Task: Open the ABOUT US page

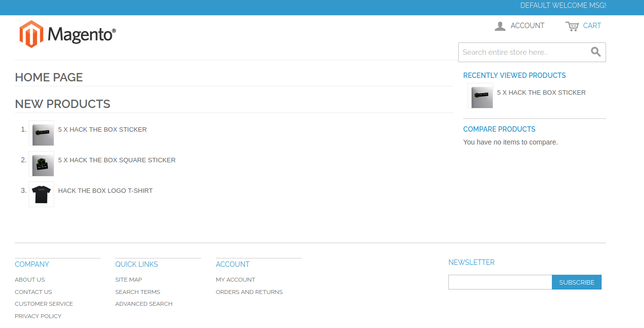Action: tap(30, 279)
